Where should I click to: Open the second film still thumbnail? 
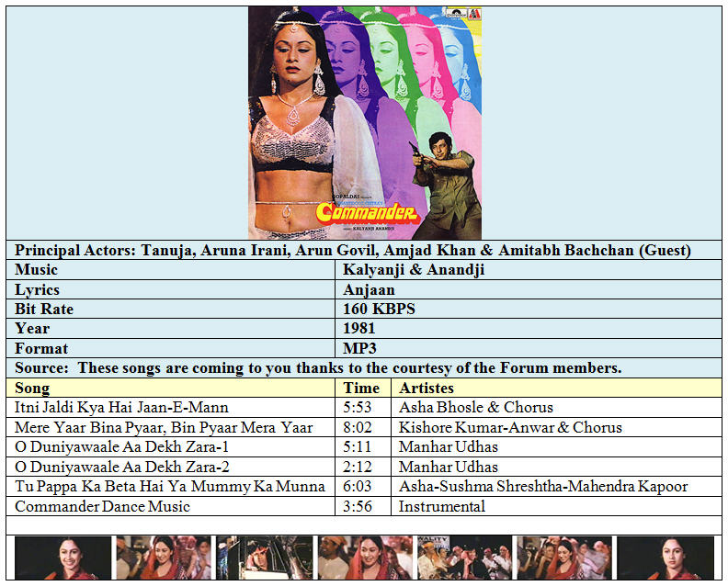[164, 558]
